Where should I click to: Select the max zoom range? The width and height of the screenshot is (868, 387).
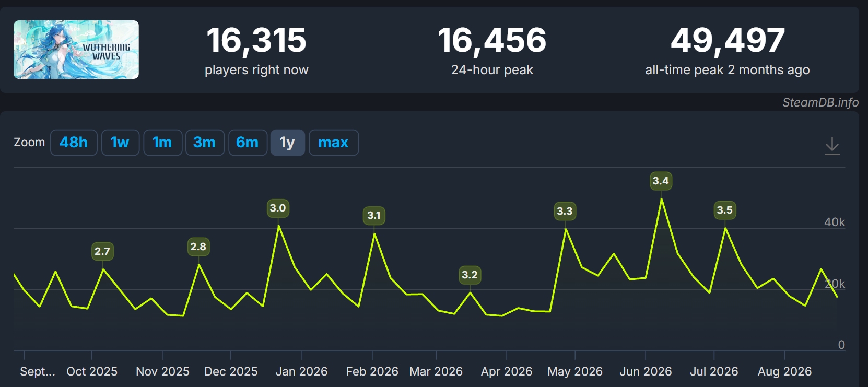pyautogui.click(x=334, y=143)
